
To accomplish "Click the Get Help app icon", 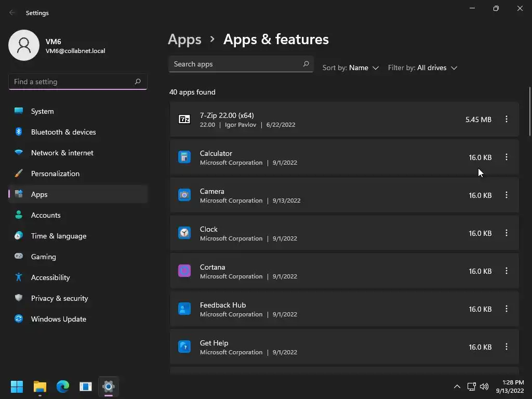I will click(184, 347).
